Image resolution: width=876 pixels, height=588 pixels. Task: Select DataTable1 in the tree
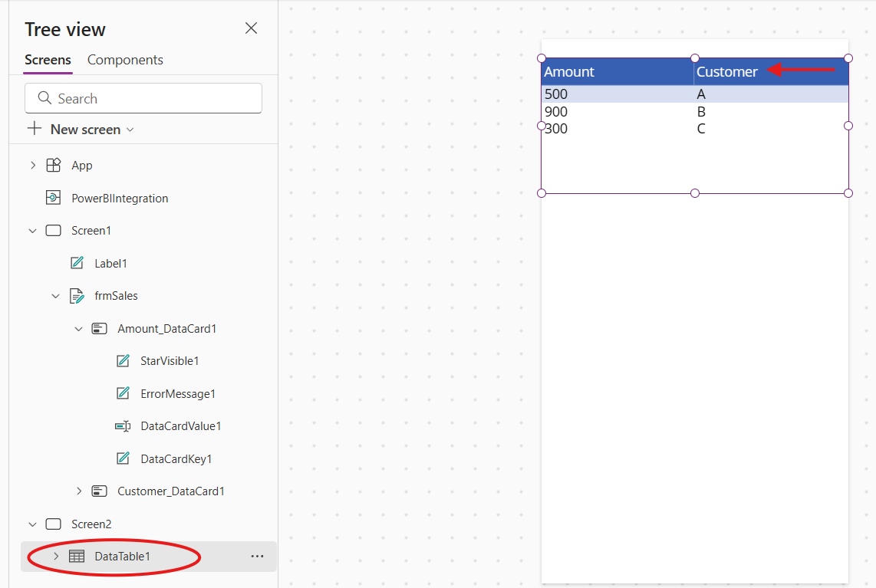coord(123,556)
